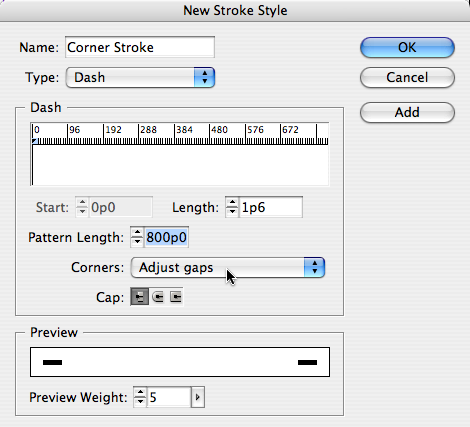This screenshot has height=427, width=470.
Task: Open the Type dropdown showing Dash
Action: (140, 77)
